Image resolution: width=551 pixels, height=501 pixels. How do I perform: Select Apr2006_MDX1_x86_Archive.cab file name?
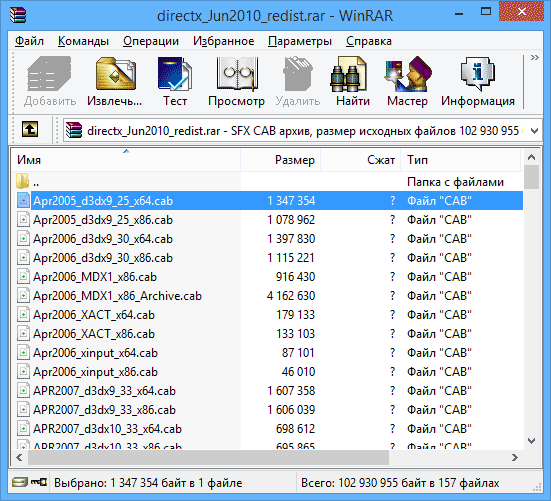117,296
